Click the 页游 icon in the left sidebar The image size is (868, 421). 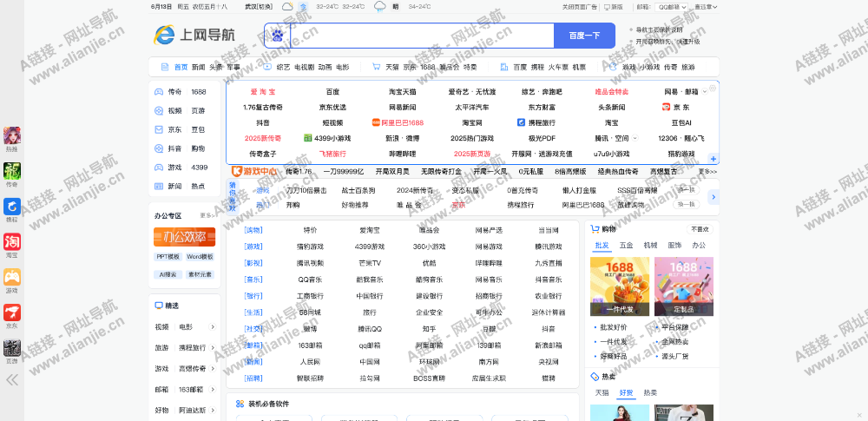[x=12, y=348]
